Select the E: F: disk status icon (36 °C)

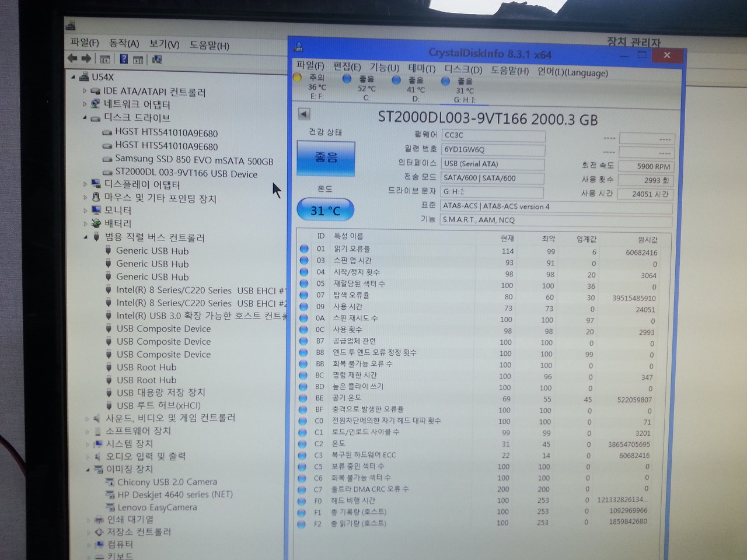(298, 77)
